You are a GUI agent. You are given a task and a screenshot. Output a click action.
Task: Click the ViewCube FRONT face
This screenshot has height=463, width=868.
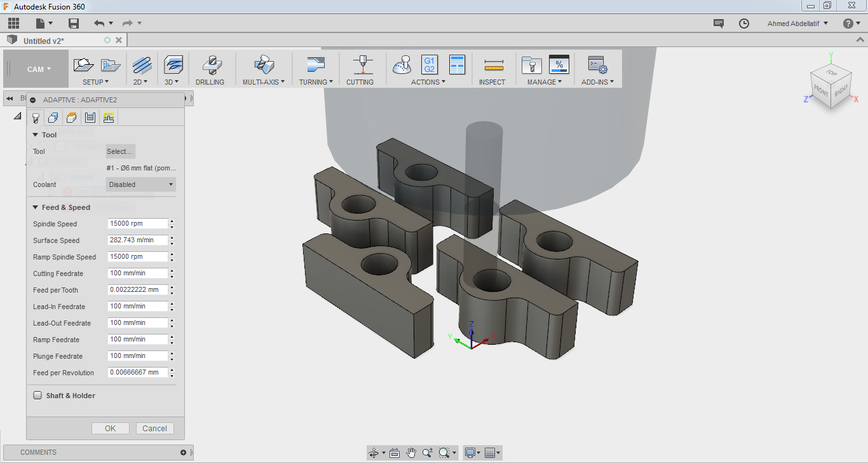821,92
